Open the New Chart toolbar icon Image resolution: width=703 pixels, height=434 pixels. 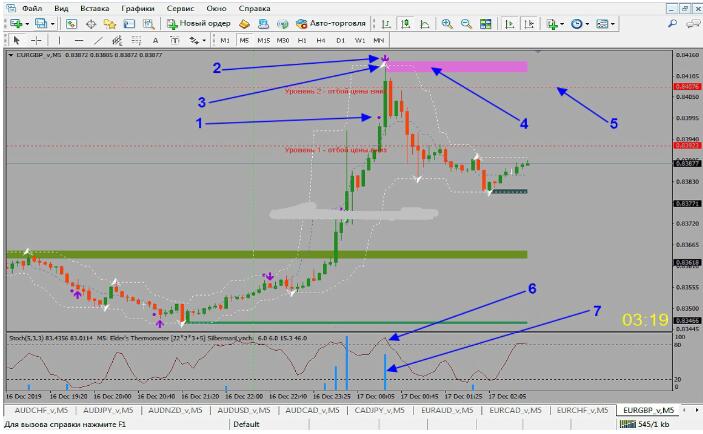16,24
